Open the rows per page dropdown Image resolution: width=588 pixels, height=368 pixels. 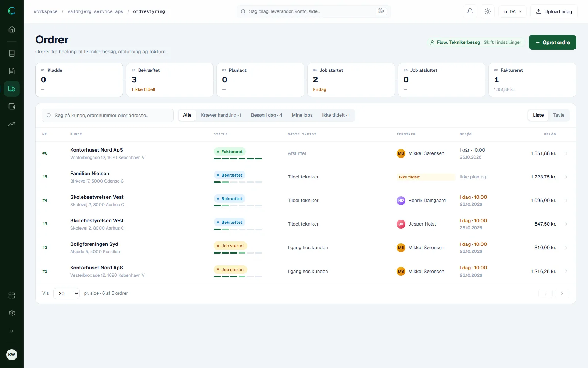pyautogui.click(x=67, y=293)
